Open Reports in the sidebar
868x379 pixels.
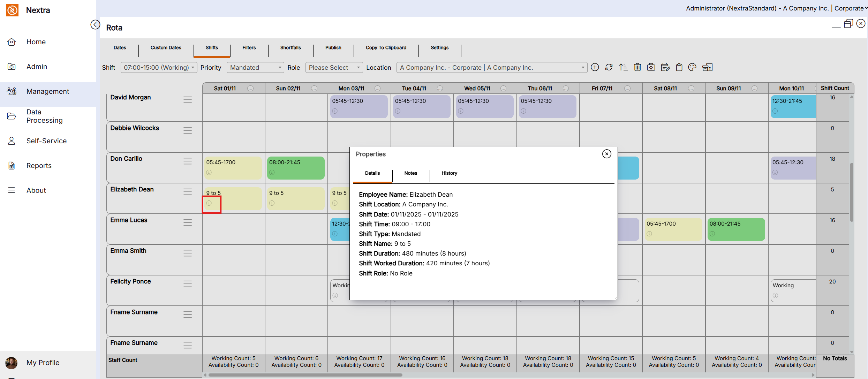39,166
